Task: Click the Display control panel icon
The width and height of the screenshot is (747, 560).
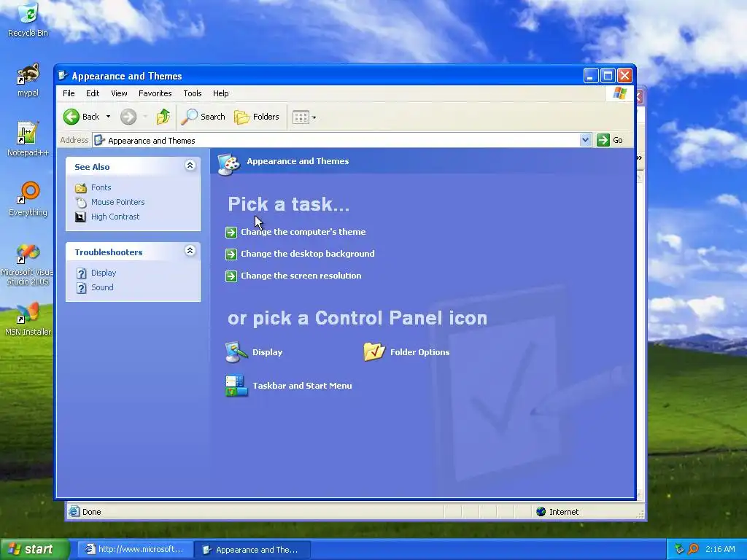Action: [236, 352]
